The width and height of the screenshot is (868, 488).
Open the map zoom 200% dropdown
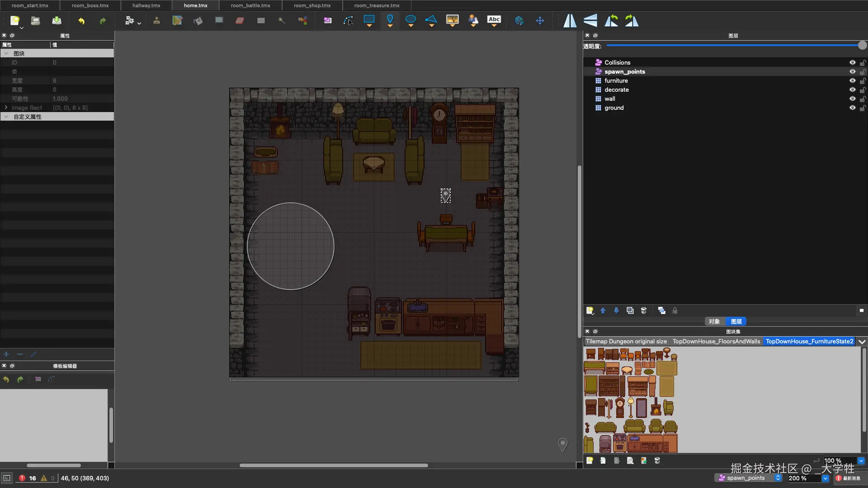826,478
